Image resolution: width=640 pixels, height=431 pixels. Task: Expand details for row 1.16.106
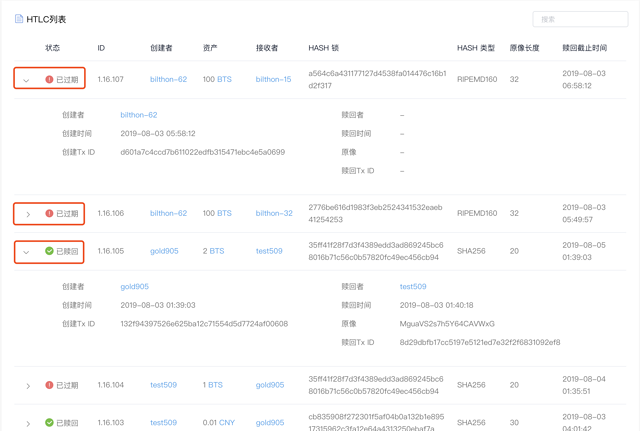[x=27, y=214]
